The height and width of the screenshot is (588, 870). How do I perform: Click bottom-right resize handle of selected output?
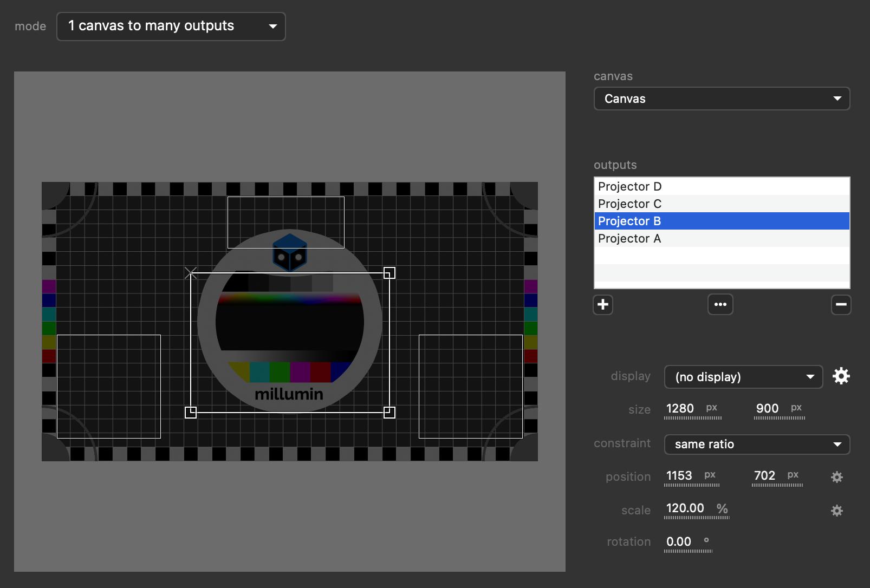[x=389, y=413]
